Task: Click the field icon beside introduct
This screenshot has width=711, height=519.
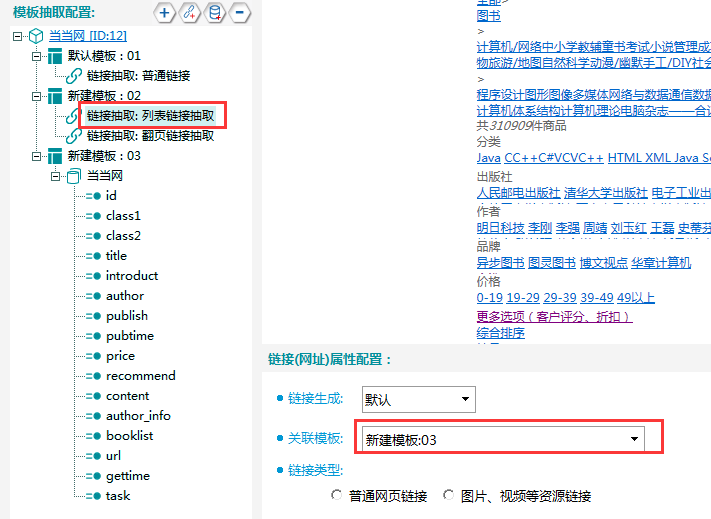Action: 93,276
